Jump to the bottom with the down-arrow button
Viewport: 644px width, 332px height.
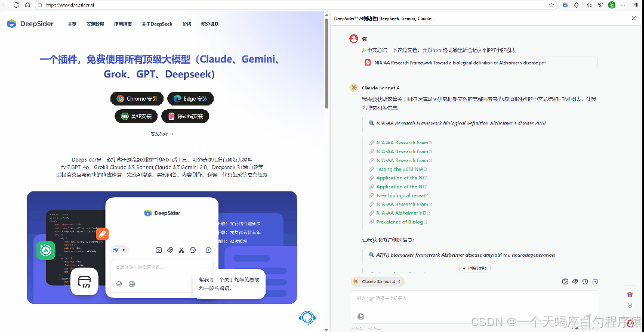tap(474, 268)
